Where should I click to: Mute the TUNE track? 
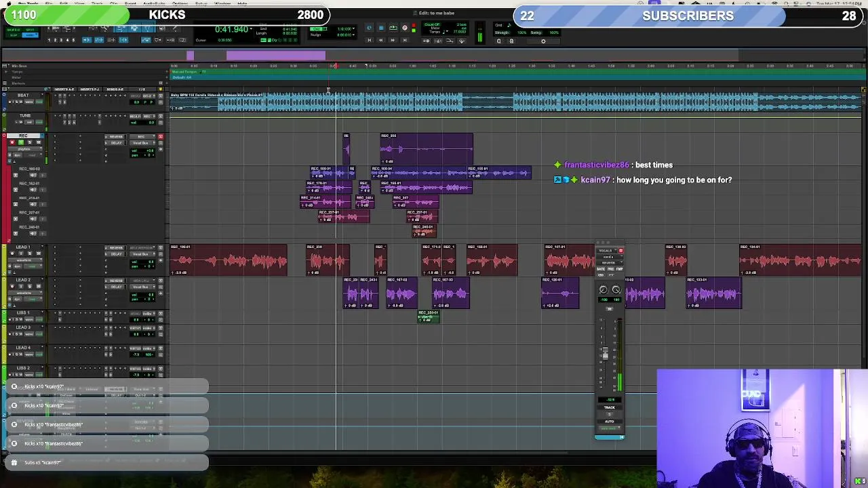(x=21, y=122)
